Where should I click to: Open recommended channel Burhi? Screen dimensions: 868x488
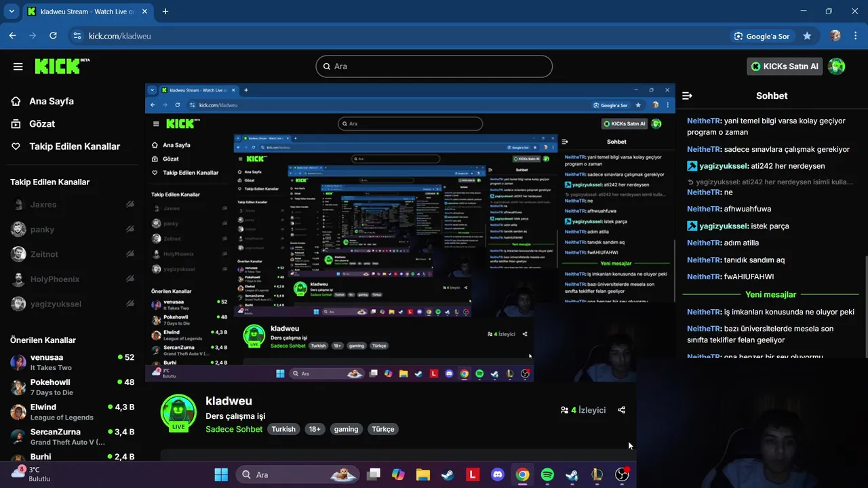click(72, 457)
